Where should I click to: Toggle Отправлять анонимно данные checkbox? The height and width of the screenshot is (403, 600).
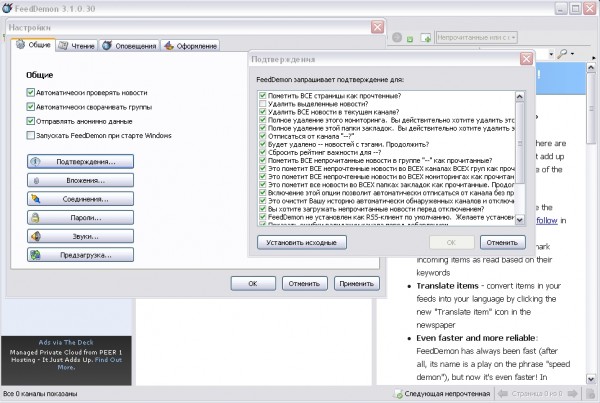click(31, 121)
